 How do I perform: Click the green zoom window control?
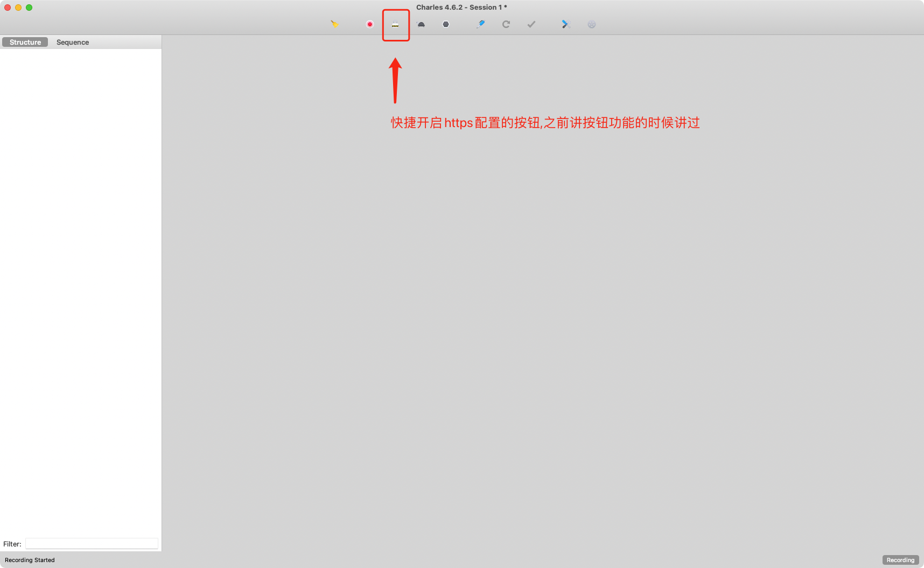tap(29, 8)
